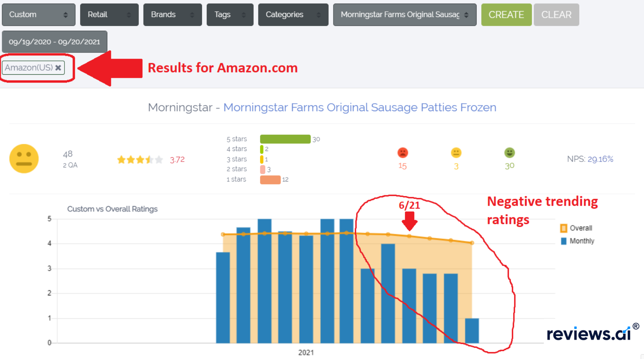Click the reviews.ai logo
Image resolution: width=644 pixels, height=359 pixels.
coord(593,333)
